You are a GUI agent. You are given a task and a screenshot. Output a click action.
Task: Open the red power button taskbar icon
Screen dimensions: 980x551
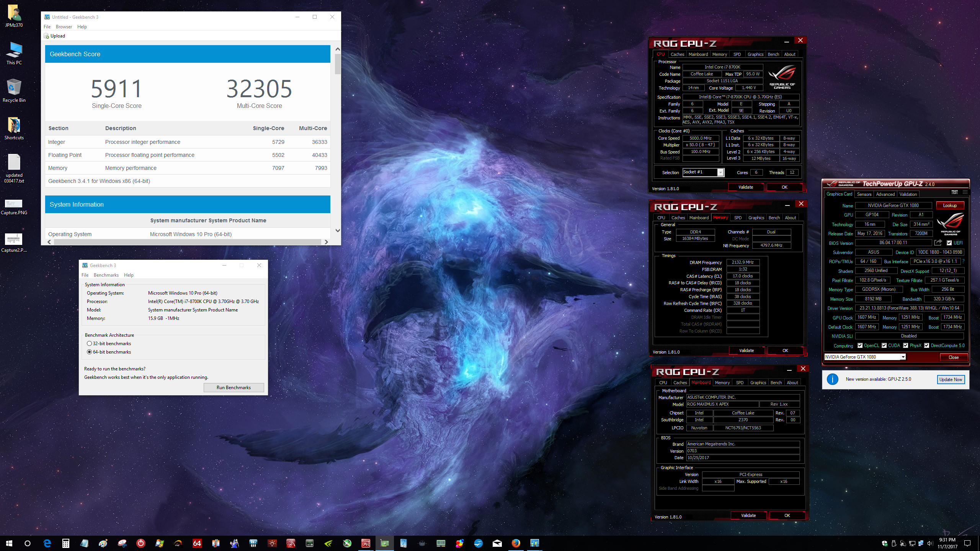[x=141, y=543]
